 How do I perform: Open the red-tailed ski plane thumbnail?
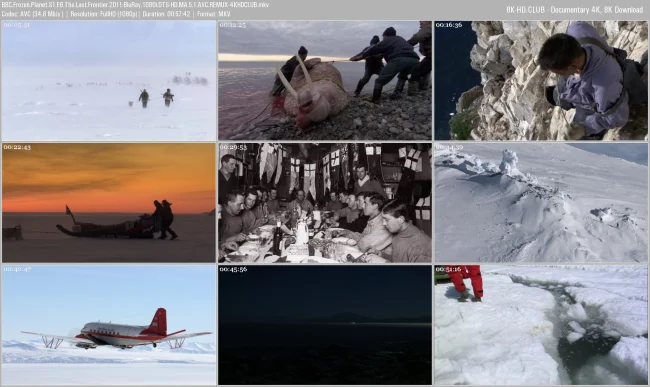point(109,325)
